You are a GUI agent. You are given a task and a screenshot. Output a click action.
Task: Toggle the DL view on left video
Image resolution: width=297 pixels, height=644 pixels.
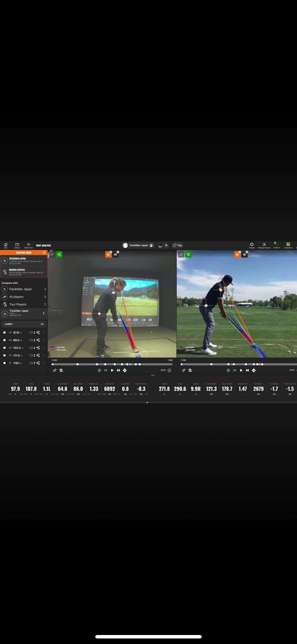pos(108,255)
